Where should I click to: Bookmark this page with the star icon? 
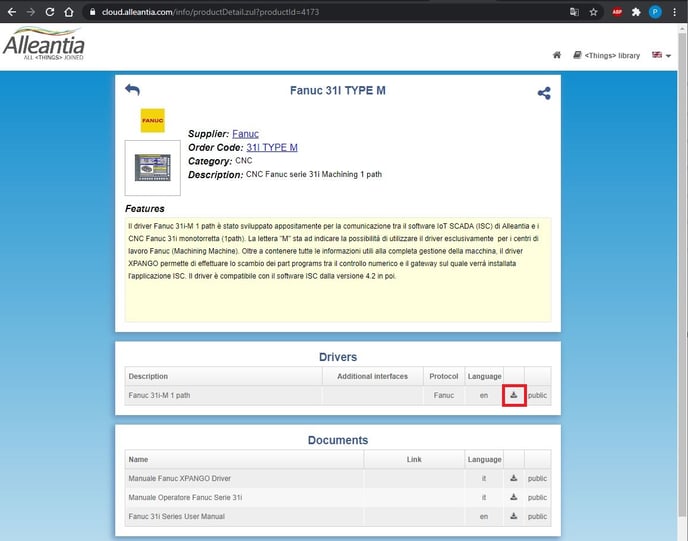[x=593, y=12]
